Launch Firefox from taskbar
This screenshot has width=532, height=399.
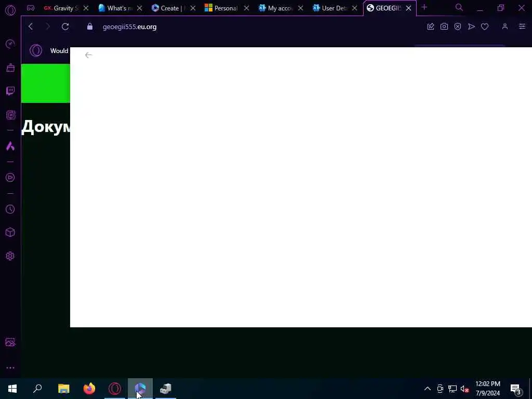tap(89, 389)
